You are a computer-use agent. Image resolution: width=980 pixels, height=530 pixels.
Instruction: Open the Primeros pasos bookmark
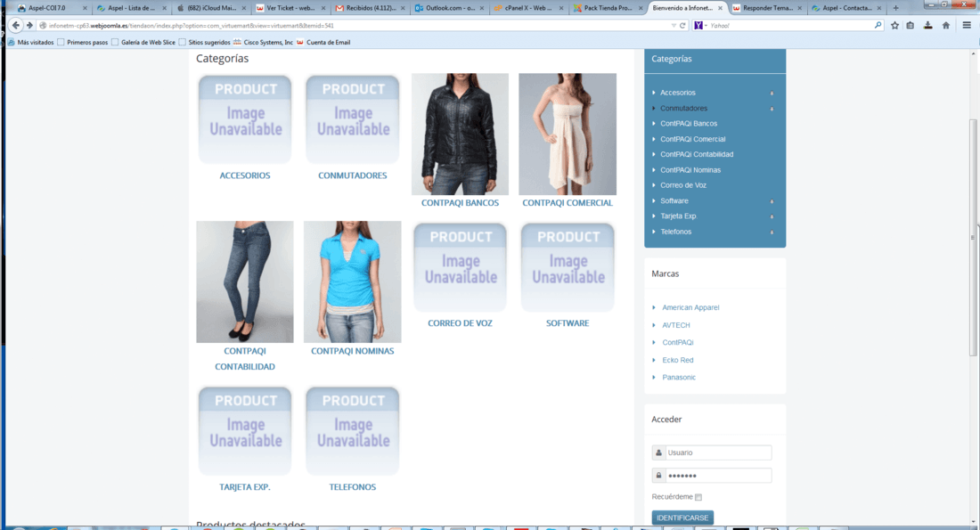tap(83, 43)
